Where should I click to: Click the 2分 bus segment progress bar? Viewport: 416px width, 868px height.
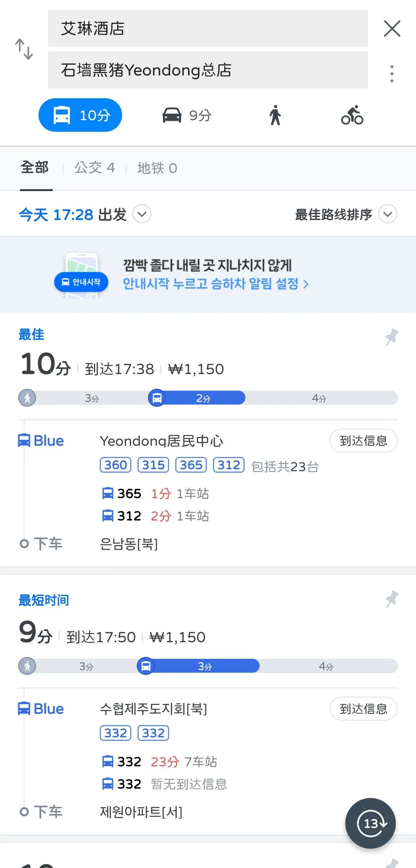[203, 398]
